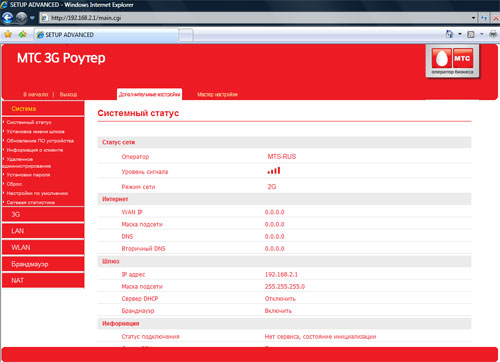Click the WAN IP value 0.0.0.0

[x=275, y=212]
